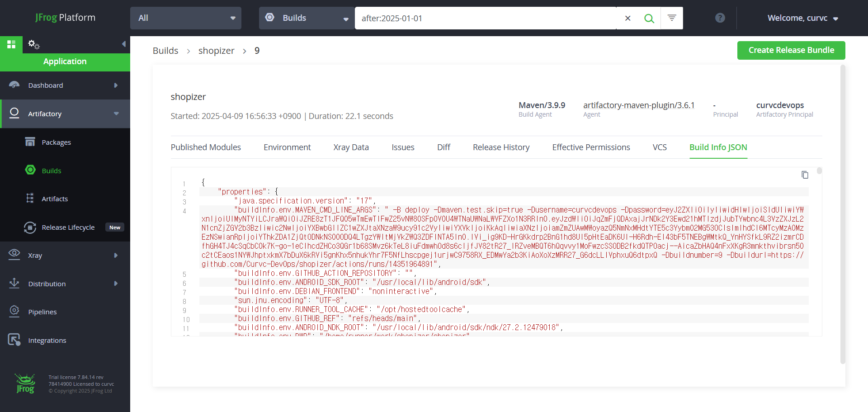Screen dimensions: 868x412
Task: Click the Integrations icon
Action: tap(14, 340)
